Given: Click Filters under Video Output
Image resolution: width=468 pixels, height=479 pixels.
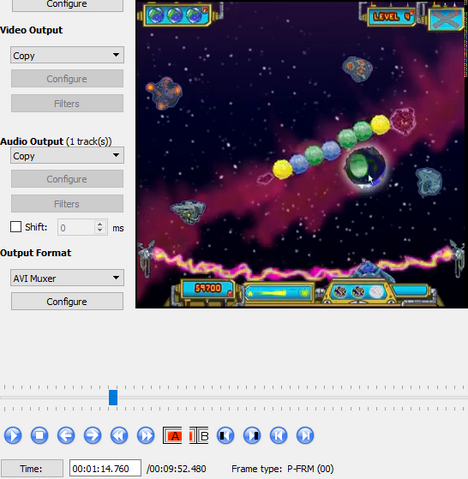Looking at the screenshot, I should 67,103.
